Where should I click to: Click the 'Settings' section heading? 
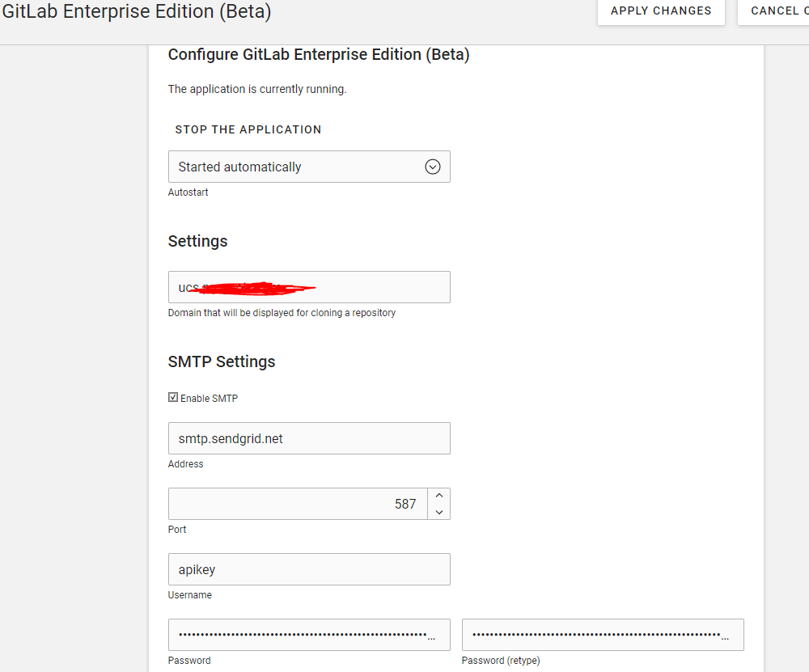[197, 241]
